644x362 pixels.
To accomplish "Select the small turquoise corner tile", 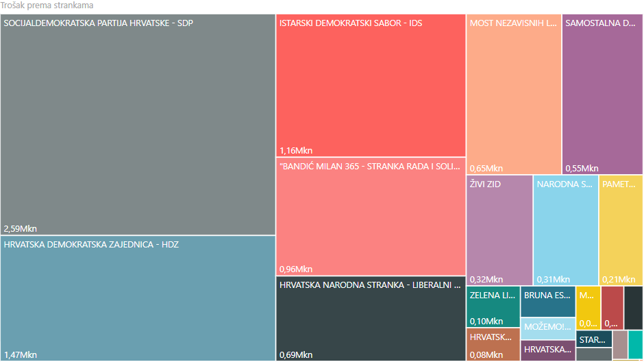I will [x=635, y=344].
